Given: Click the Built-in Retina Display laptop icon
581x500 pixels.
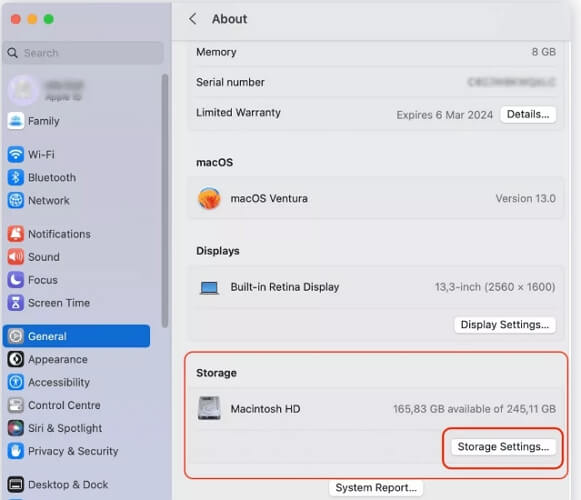Looking at the screenshot, I should click(x=209, y=288).
